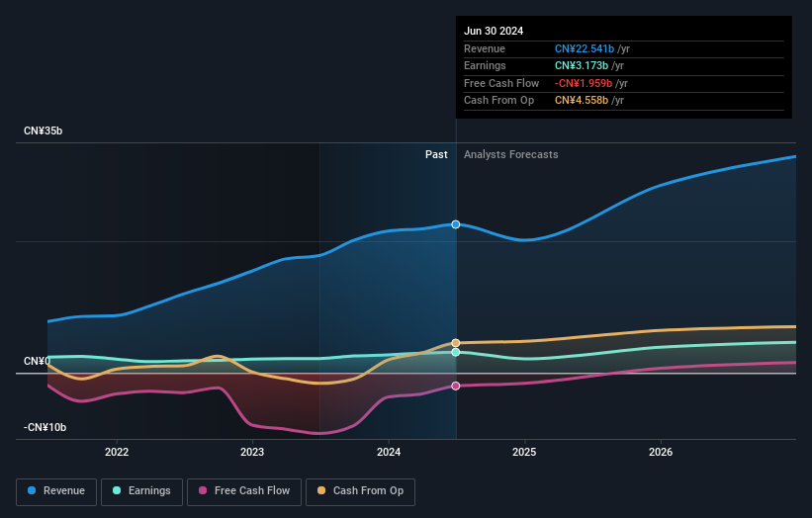Toggle the Earnings legend button
Image resolution: width=812 pixels, height=518 pixels.
click(x=141, y=491)
